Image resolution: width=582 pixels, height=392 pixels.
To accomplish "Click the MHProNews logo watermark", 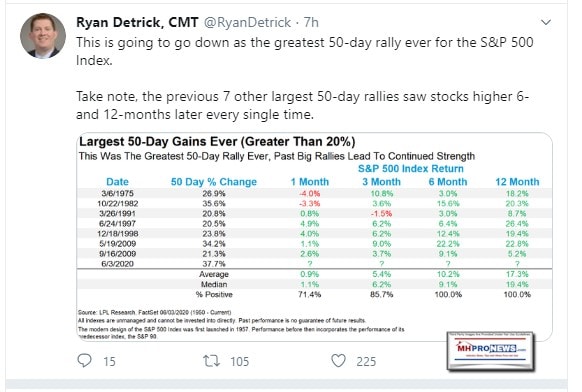I will [491, 352].
